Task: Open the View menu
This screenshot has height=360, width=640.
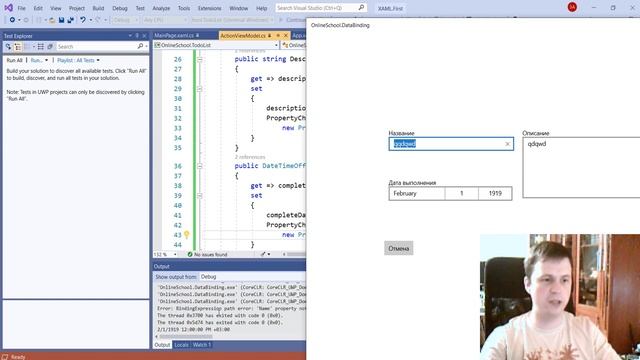Action: (56, 8)
